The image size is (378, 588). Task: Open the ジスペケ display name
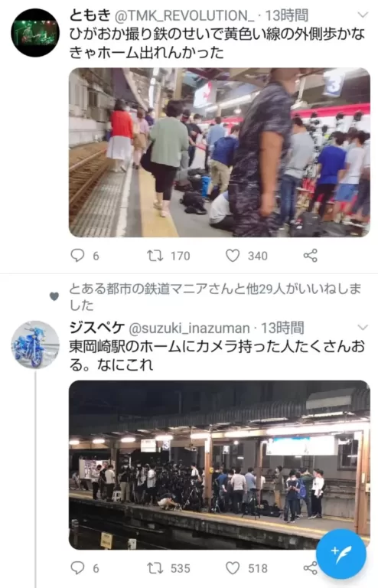click(97, 328)
